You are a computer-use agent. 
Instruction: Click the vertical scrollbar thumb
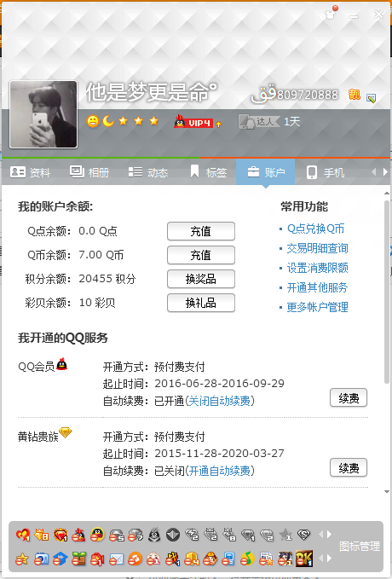tap(387, 292)
